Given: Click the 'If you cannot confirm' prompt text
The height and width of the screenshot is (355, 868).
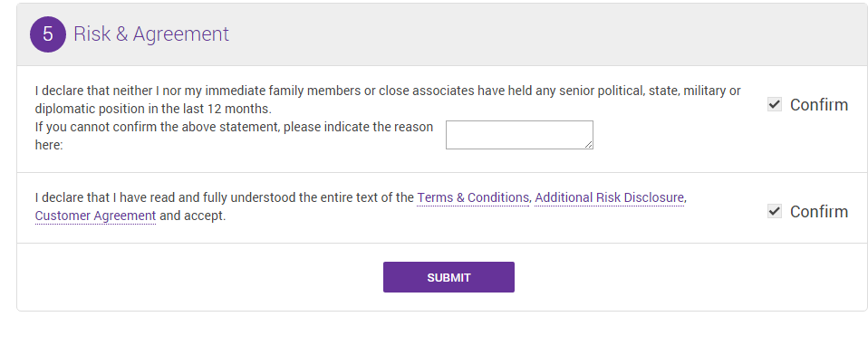Looking at the screenshot, I should pos(234,136).
